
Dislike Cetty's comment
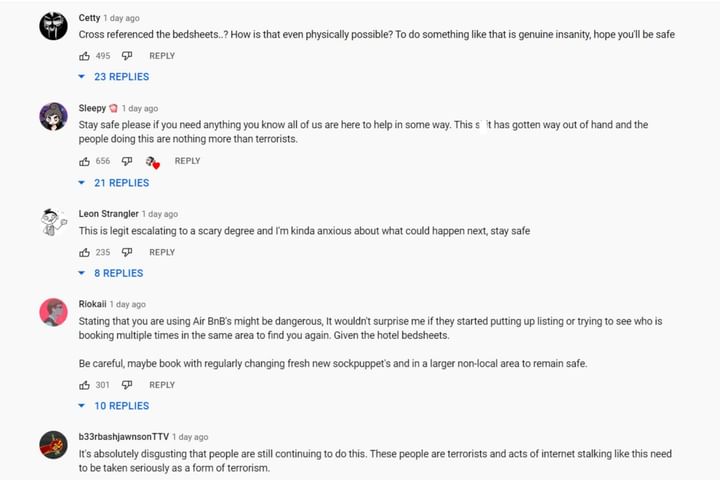coord(127,56)
